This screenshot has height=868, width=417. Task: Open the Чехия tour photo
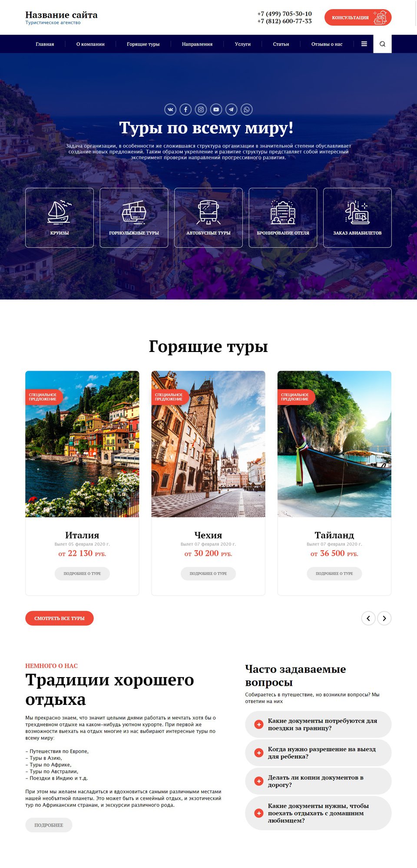point(208,444)
